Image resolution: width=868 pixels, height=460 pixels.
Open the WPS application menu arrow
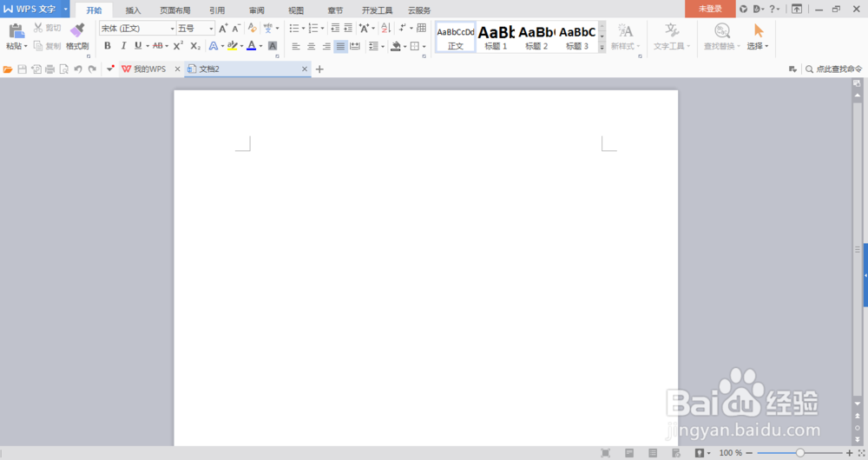point(65,10)
